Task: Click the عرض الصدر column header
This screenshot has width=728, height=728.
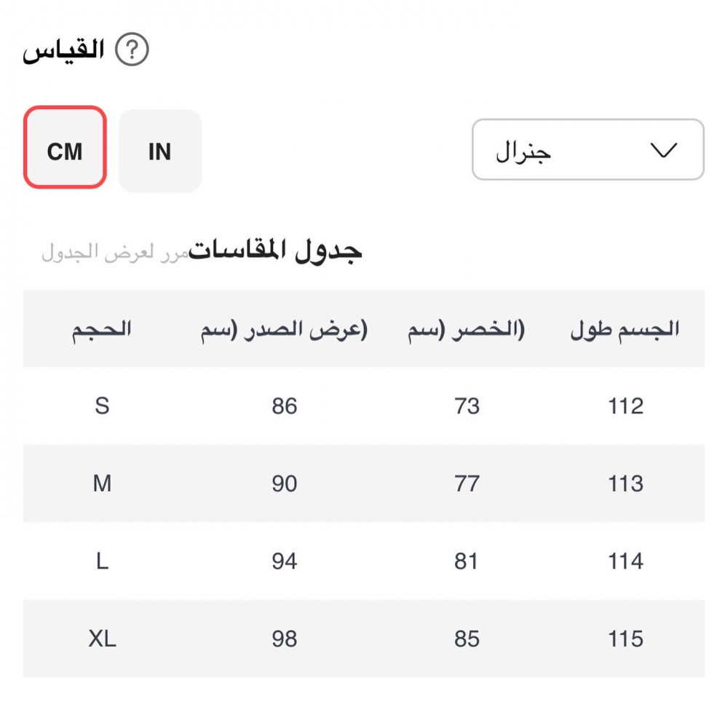Action: pos(284,329)
